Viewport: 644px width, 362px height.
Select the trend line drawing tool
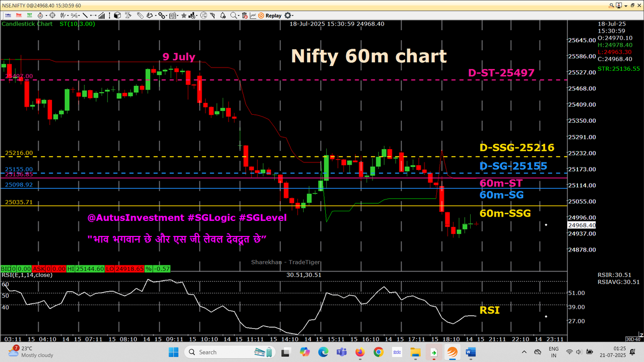point(85,16)
